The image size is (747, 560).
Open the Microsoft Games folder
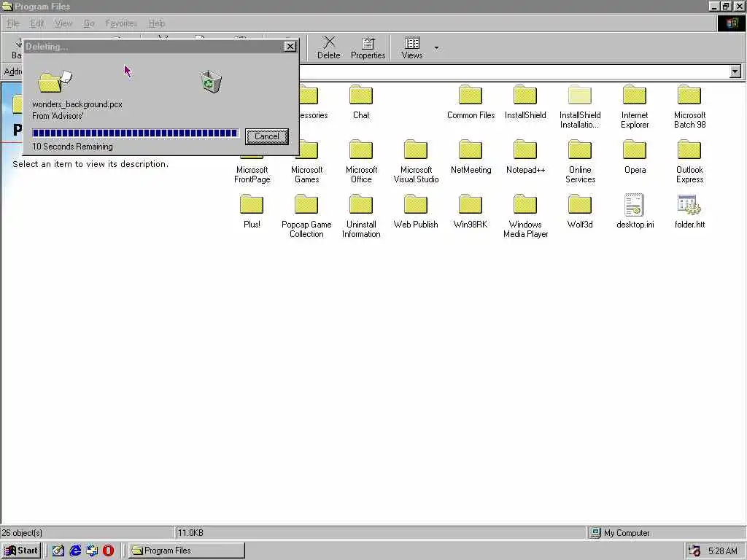pos(307,161)
